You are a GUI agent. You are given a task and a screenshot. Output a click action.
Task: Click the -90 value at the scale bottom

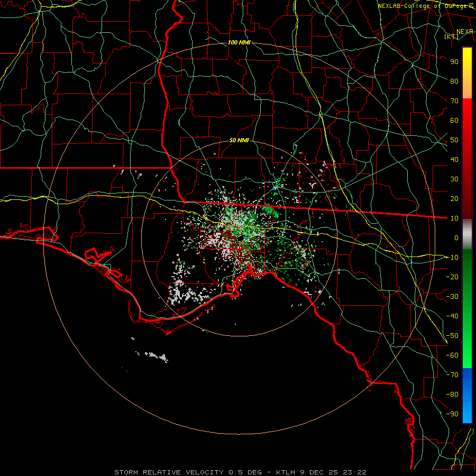click(x=452, y=414)
